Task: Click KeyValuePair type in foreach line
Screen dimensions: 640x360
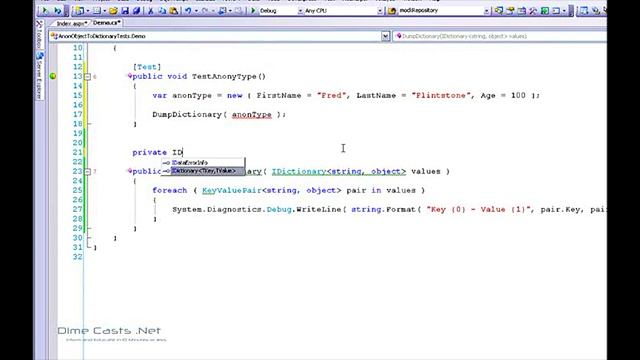Action: (x=232, y=191)
